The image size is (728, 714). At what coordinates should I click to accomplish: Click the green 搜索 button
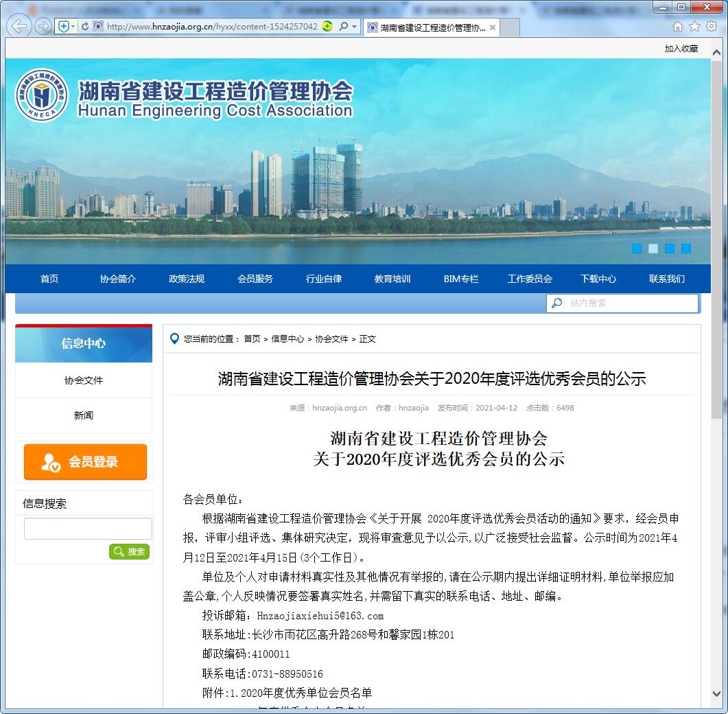tap(129, 551)
